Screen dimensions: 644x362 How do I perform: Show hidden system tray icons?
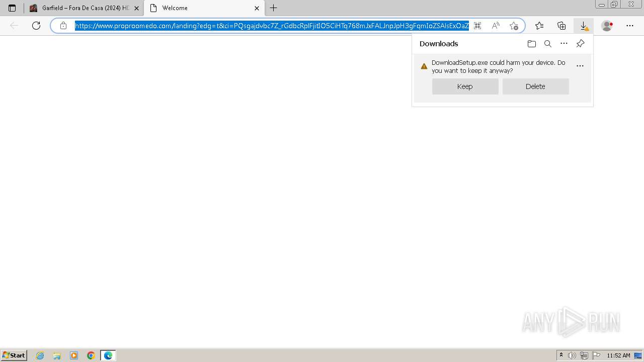tap(561, 355)
